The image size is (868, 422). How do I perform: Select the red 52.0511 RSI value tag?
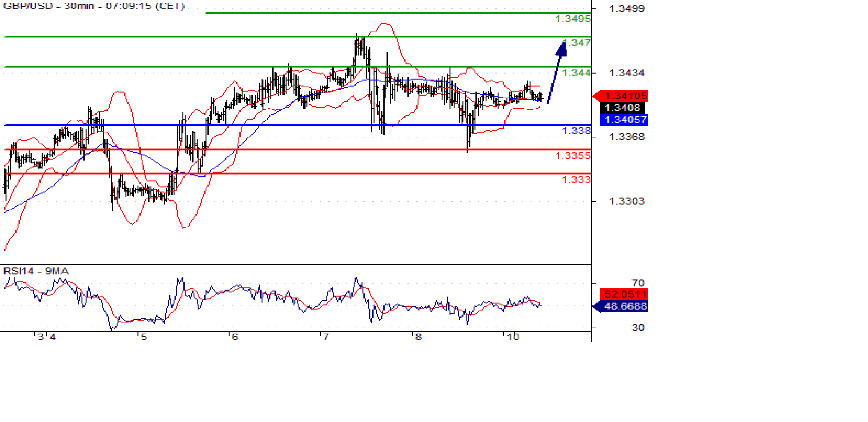pyautogui.click(x=624, y=294)
